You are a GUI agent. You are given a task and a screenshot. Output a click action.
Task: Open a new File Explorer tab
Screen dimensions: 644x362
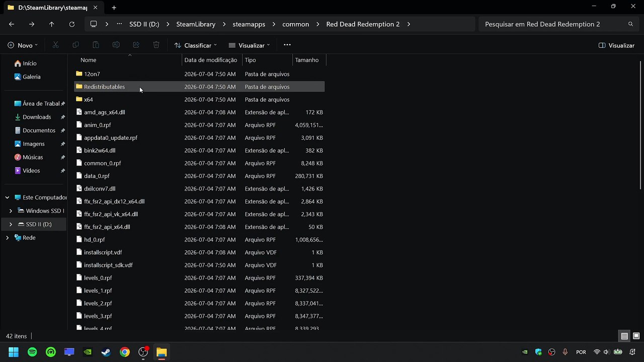coord(114,8)
